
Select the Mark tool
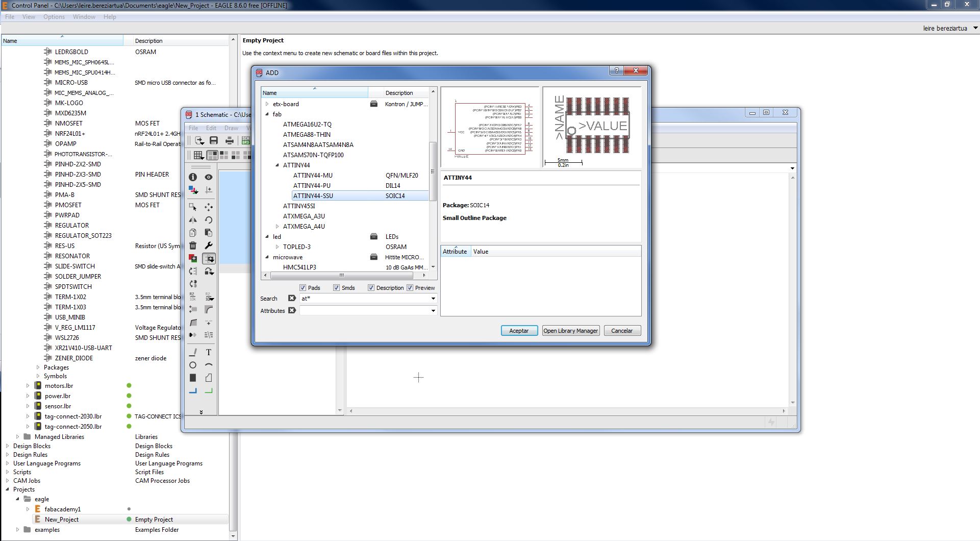[x=209, y=190]
